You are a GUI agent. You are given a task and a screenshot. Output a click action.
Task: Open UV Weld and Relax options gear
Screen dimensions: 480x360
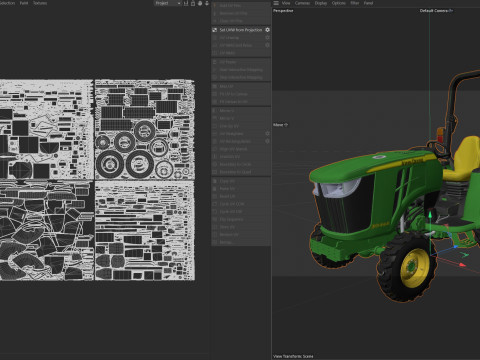coord(267,45)
